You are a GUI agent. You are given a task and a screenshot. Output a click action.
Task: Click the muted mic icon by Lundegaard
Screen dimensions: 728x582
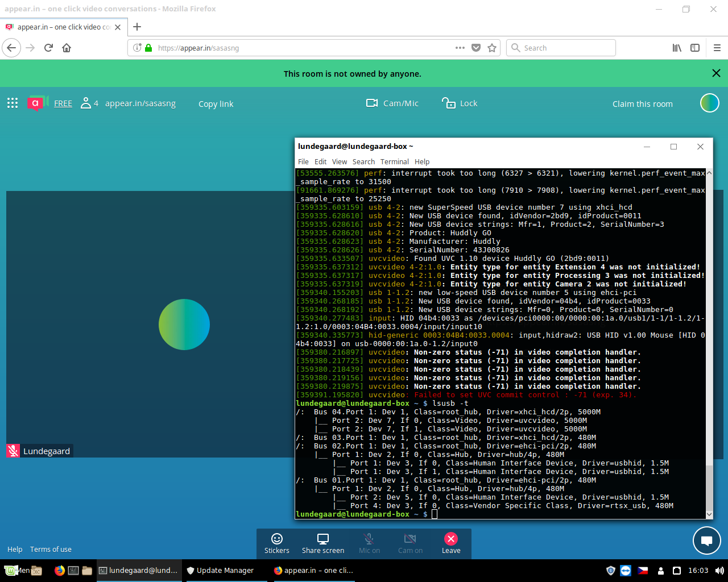tap(13, 451)
